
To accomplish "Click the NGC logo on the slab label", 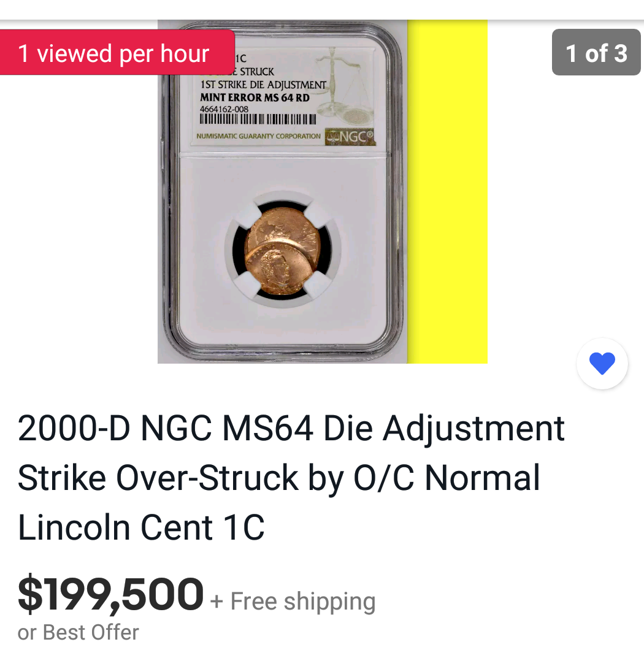I will 350,137.
